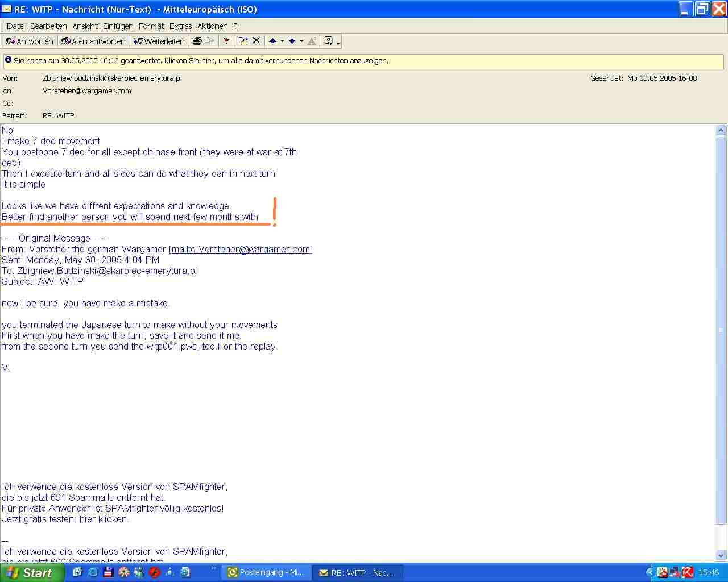Click the envelope icon in the title bar
728x582 pixels.
pos(7,9)
